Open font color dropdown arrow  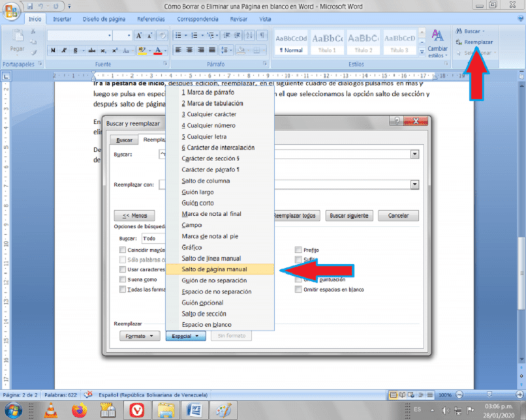tap(165, 50)
